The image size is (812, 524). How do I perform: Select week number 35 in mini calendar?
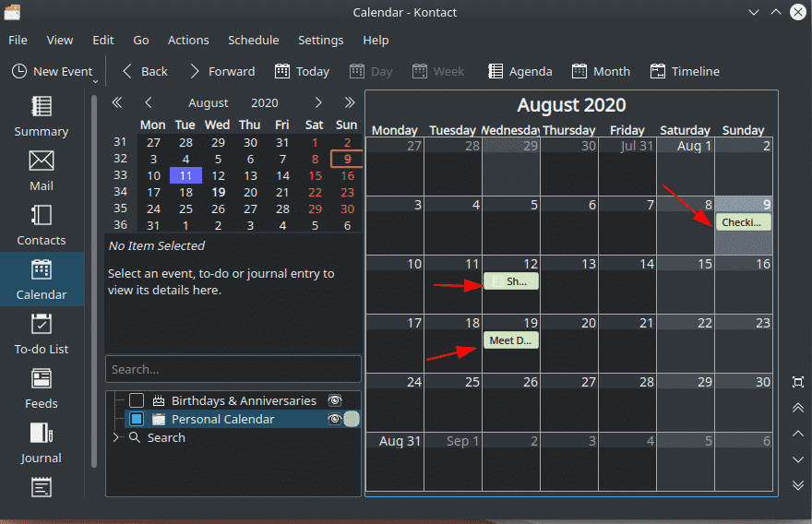tap(121, 208)
